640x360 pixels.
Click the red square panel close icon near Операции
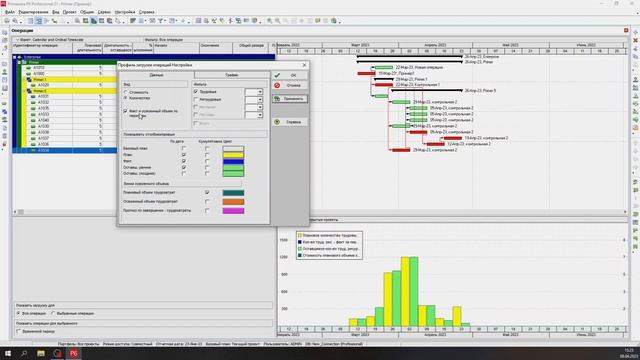coord(626,30)
